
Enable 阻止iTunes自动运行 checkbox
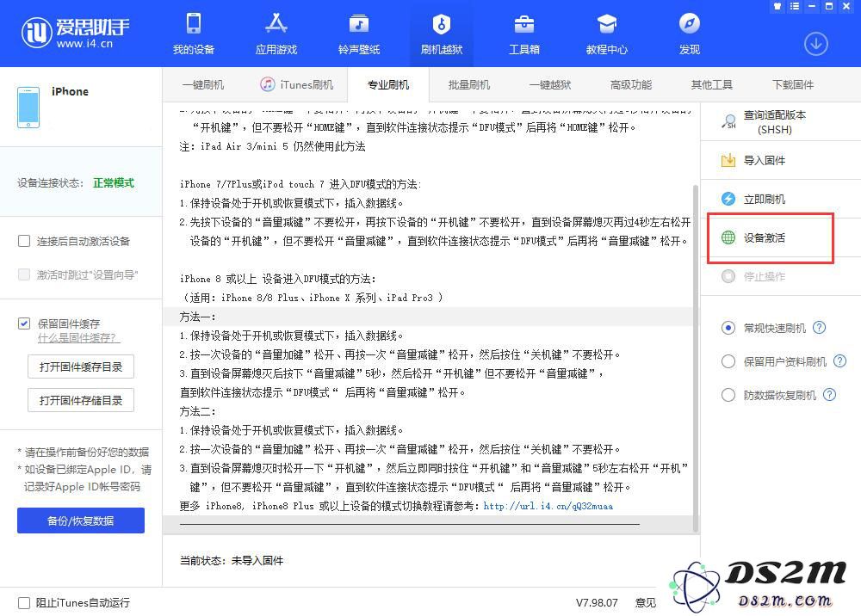(x=24, y=603)
